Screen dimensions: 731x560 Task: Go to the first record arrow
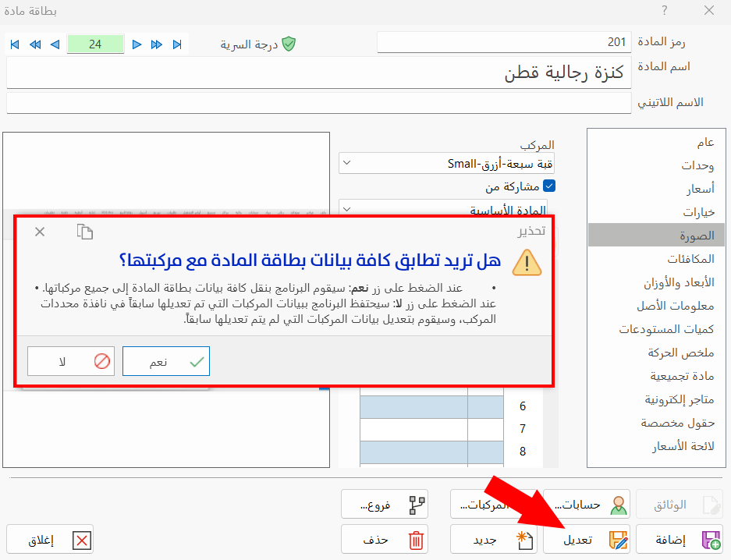(15, 44)
